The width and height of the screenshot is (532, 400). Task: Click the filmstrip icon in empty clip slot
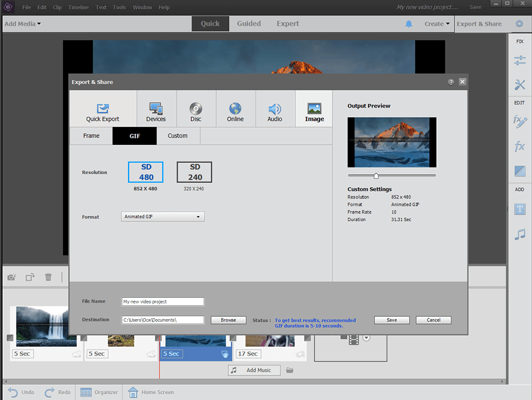coord(354,340)
